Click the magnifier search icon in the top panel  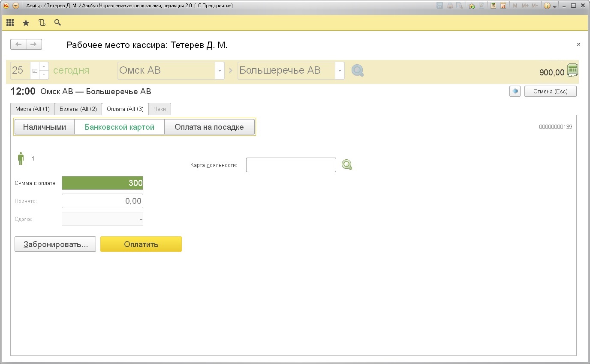57,23
